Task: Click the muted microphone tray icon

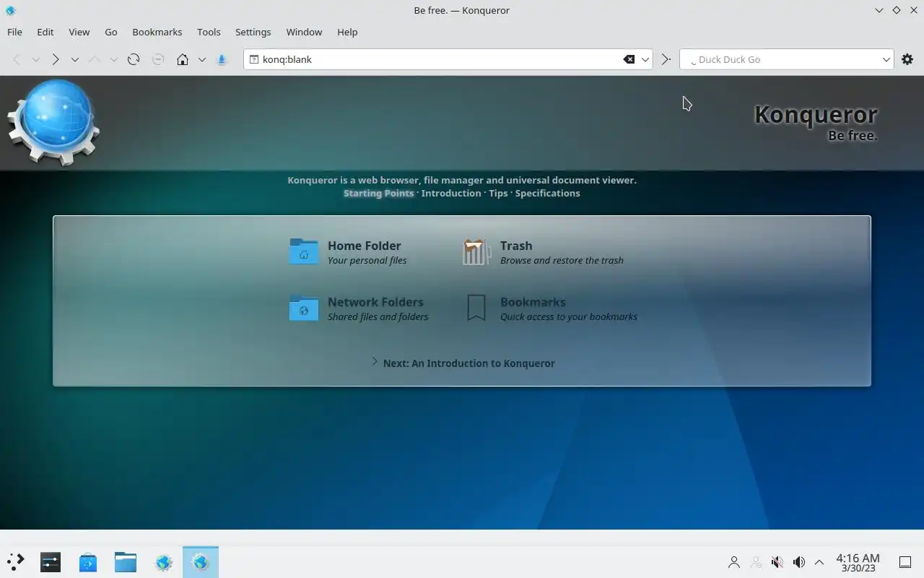Action: click(x=777, y=562)
